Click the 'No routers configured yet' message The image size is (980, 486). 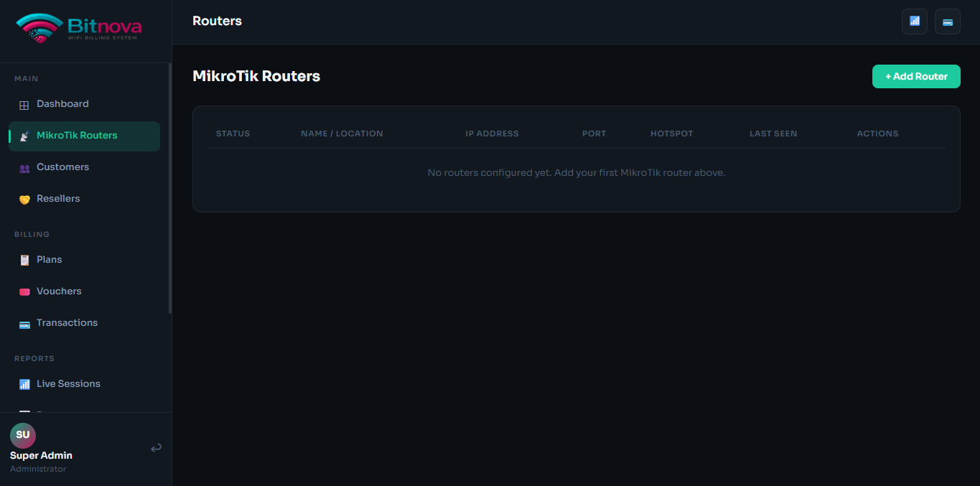(577, 173)
